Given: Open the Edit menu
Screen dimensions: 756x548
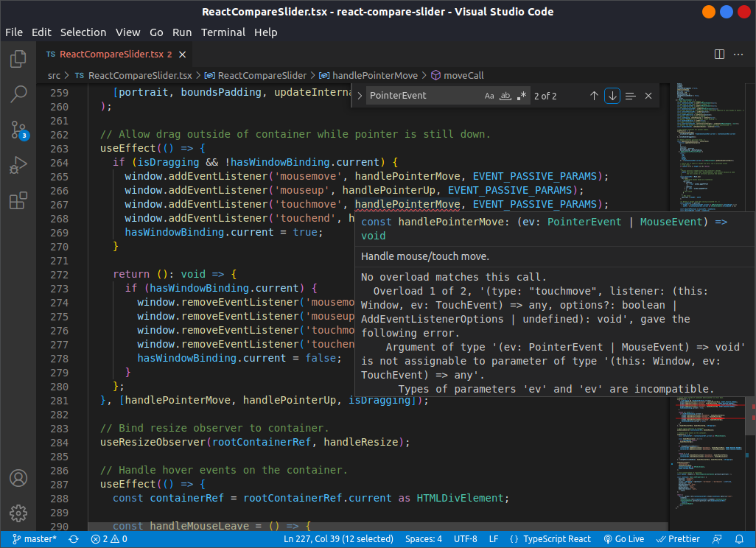Looking at the screenshot, I should coord(41,32).
